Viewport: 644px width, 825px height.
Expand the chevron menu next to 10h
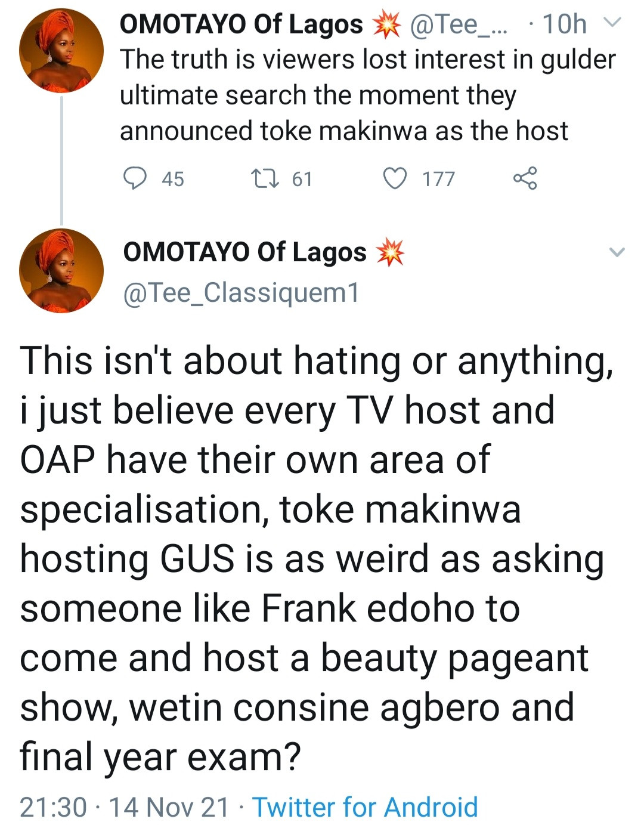[612, 23]
